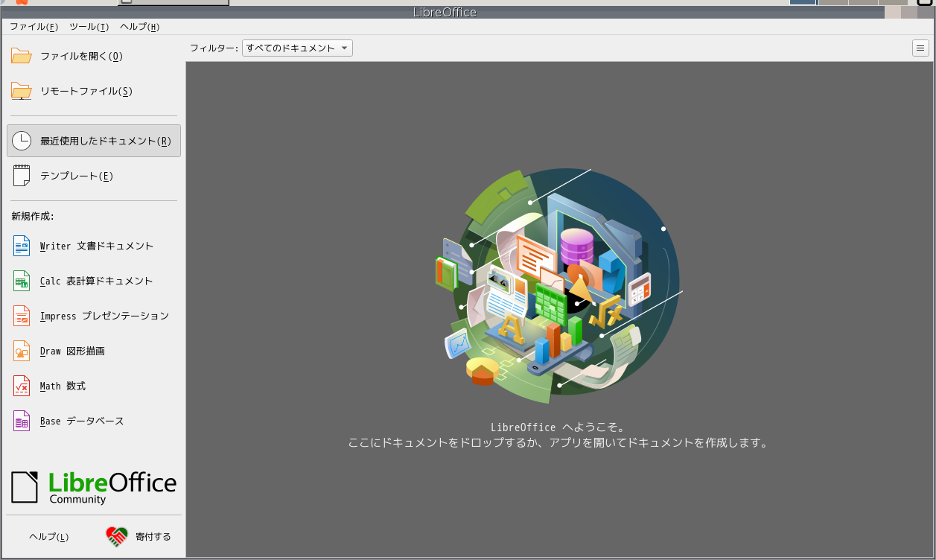Open a new Calc 表計算ドキュメント
936x560 pixels.
click(95, 281)
